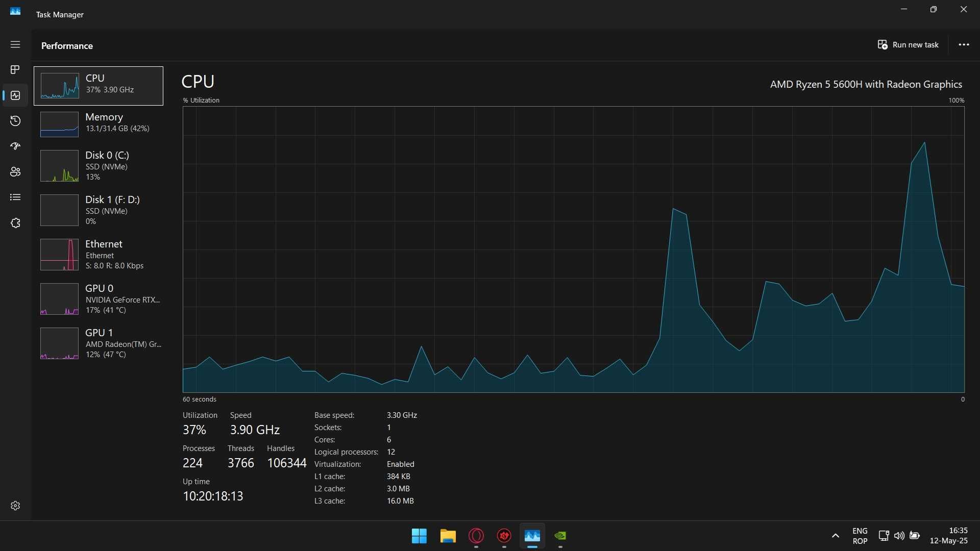This screenshot has width=980, height=551.
Task: Click the AMD Ryzen 5 5600H processor name
Action: click(x=866, y=84)
